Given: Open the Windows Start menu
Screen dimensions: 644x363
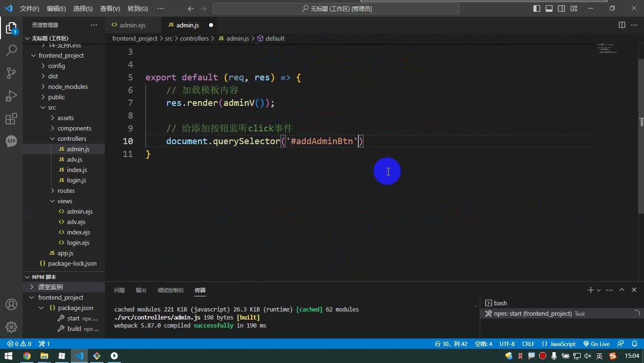Looking at the screenshot, I should click(8, 356).
